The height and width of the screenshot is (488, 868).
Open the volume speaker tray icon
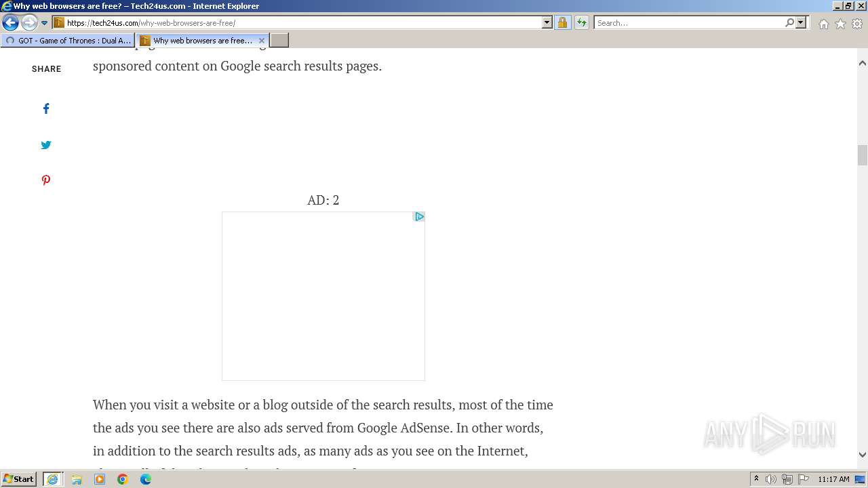[x=771, y=479]
